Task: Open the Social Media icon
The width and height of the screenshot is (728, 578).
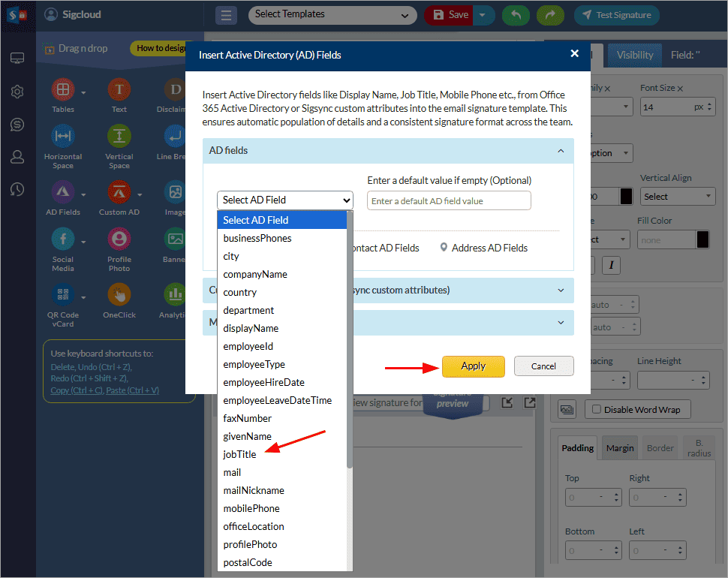Action: tap(63, 239)
